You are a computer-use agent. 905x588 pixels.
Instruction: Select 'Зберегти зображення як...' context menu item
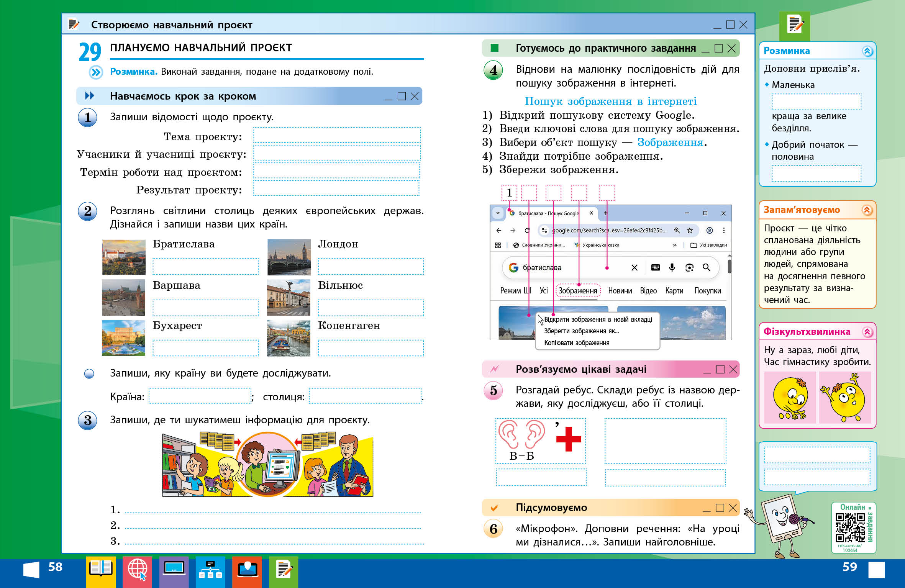(x=581, y=331)
